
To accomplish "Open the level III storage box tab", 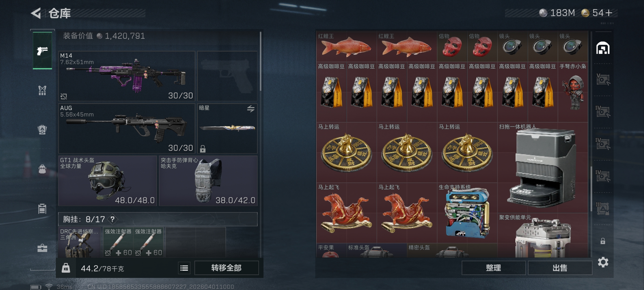I will coord(603,209).
